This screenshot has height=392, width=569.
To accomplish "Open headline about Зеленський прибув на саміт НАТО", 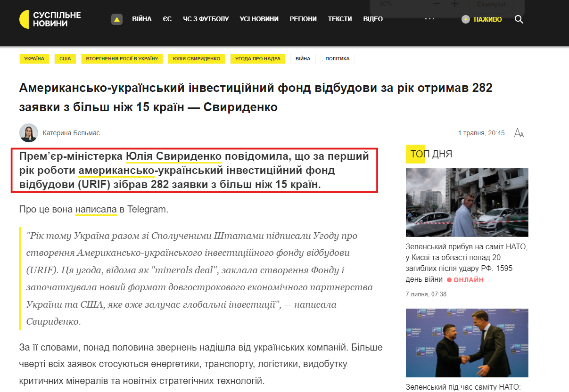I will click(x=467, y=262).
